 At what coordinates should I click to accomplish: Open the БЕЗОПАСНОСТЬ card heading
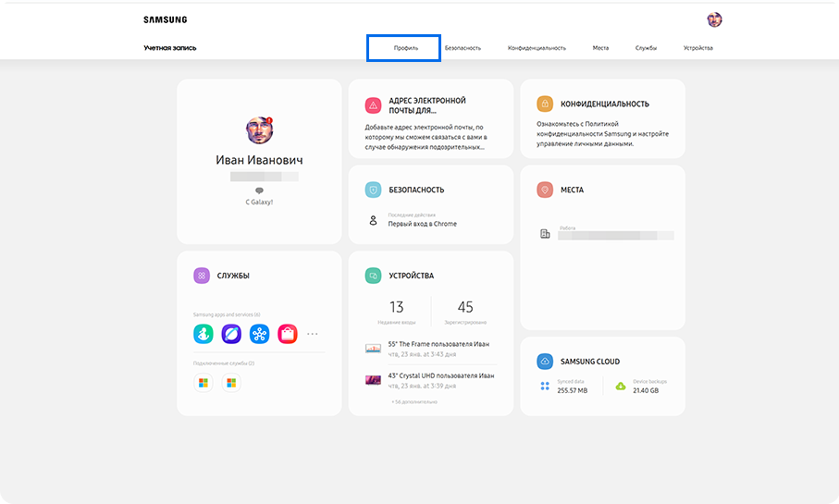(x=416, y=190)
